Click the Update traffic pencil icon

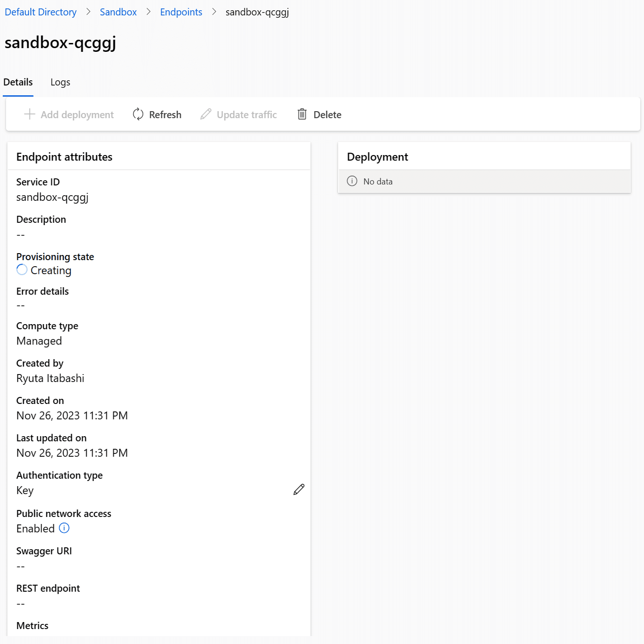point(206,114)
